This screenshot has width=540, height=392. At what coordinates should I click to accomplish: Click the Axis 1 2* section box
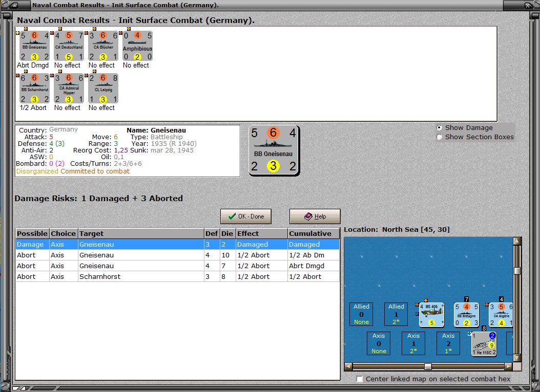[x=413, y=343]
